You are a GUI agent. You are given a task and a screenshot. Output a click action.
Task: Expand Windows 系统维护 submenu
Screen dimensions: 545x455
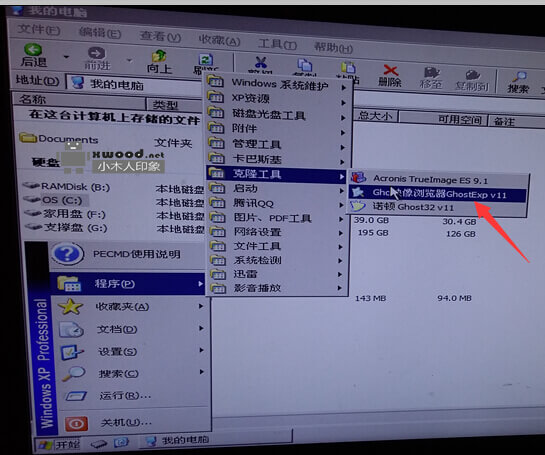277,83
